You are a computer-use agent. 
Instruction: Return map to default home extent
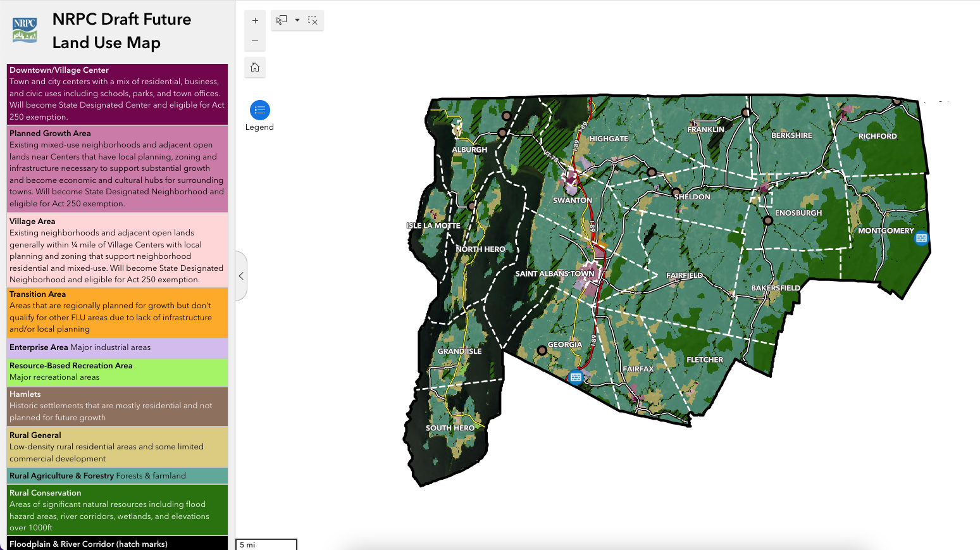point(254,67)
